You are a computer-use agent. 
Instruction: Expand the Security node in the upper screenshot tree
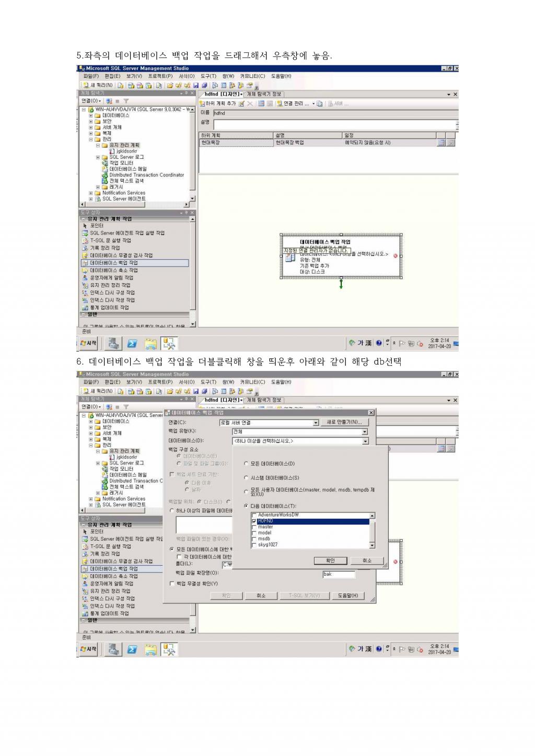point(91,121)
